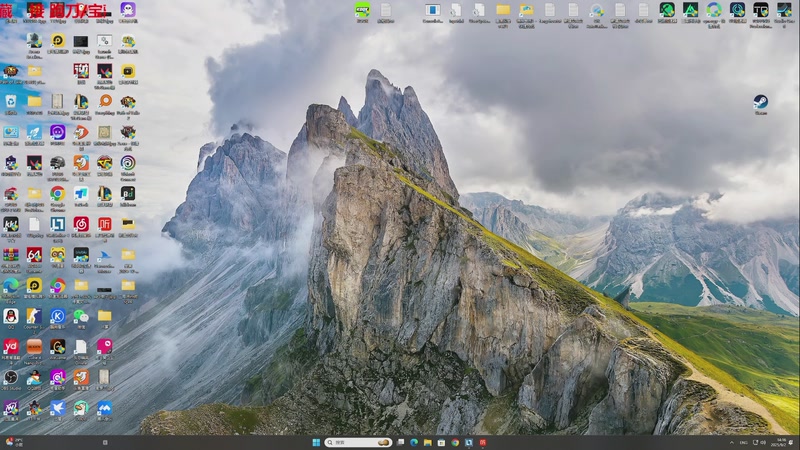Launch the purple 'W' desktop shortcut
The height and width of the screenshot is (450, 800).
11,409
